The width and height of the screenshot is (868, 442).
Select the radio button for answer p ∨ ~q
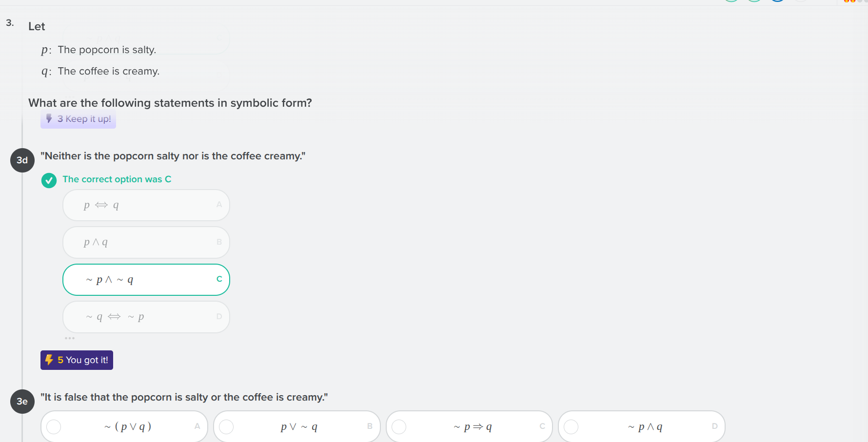226,426
